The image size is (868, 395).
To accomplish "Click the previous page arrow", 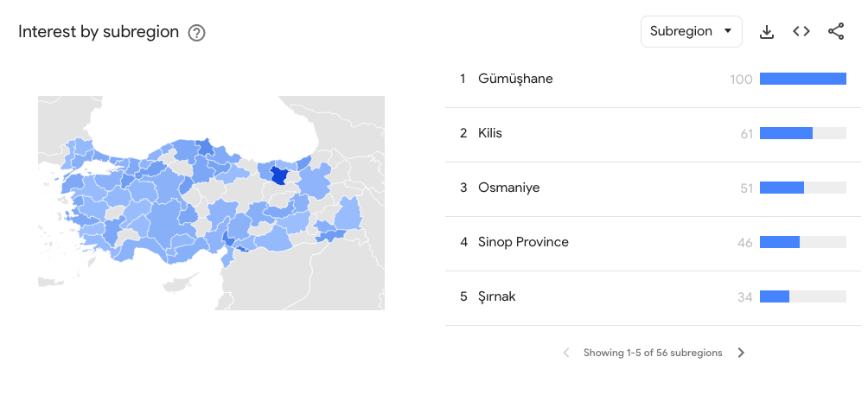I will point(566,353).
